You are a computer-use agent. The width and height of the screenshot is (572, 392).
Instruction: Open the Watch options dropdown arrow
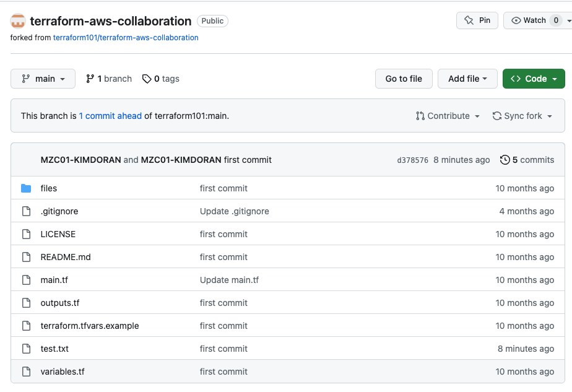tap(568, 21)
